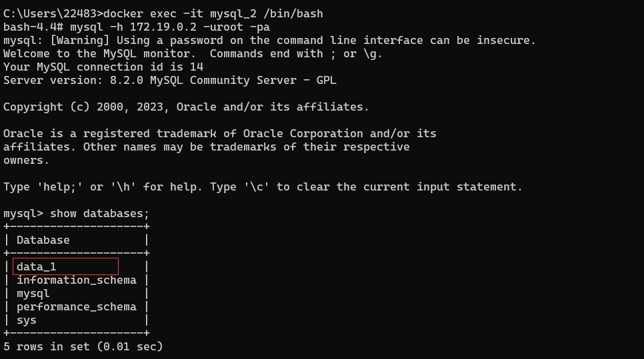This screenshot has height=359, width=644.
Task: Click the password warning message line
Action: [269, 40]
